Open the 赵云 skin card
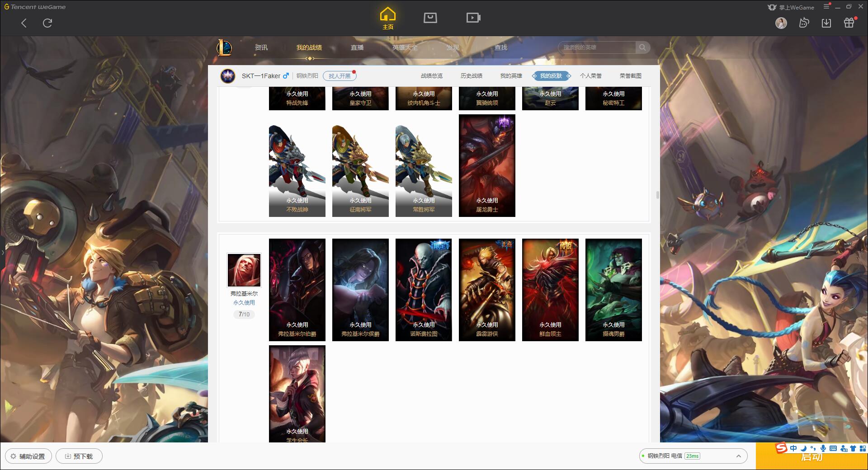This screenshot has width=868, height=470. click(x=550, y=99)
